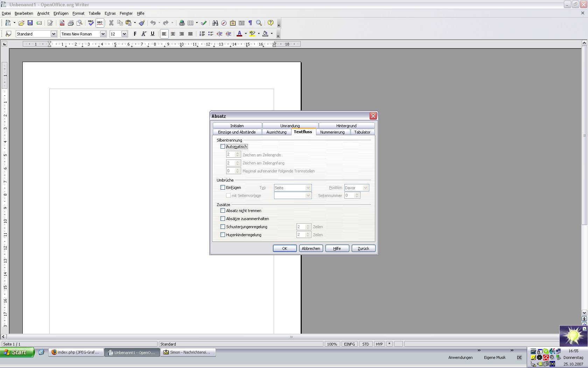Viewport: 588px width, 368px height.
Task: Open the Extras menu
Action: tap(110, 13)
